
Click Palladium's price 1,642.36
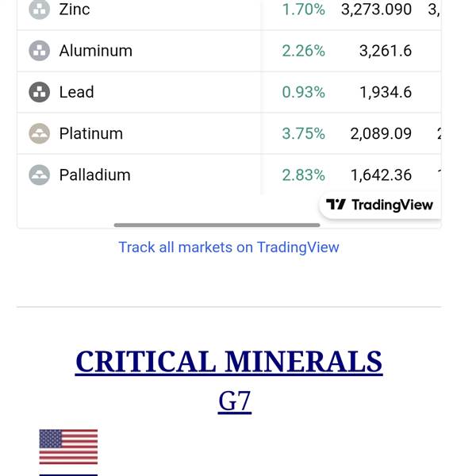click(x=381, y=175)
